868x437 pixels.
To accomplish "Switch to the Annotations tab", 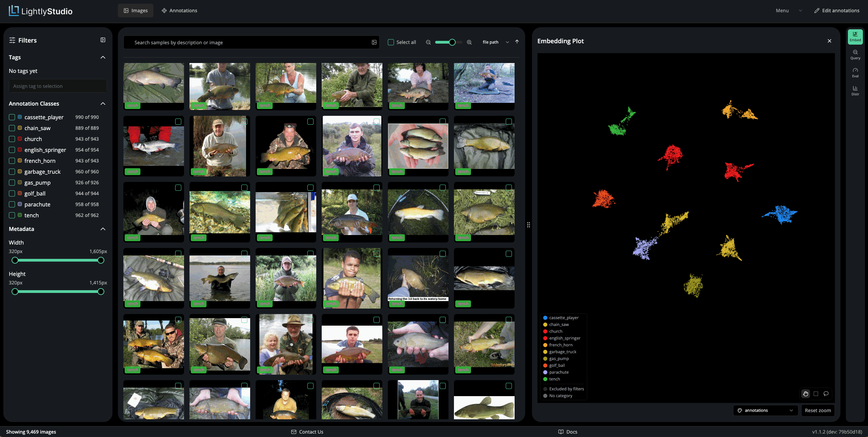I will (180, 11).
